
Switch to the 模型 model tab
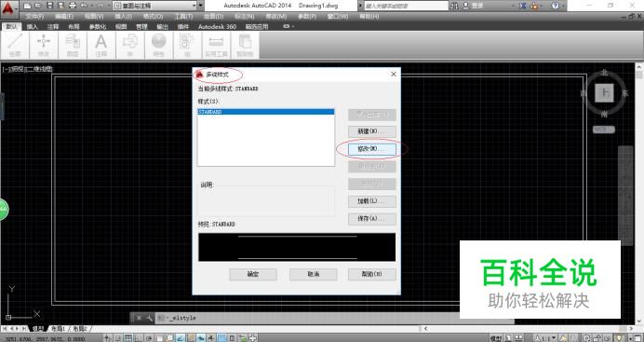38,329
